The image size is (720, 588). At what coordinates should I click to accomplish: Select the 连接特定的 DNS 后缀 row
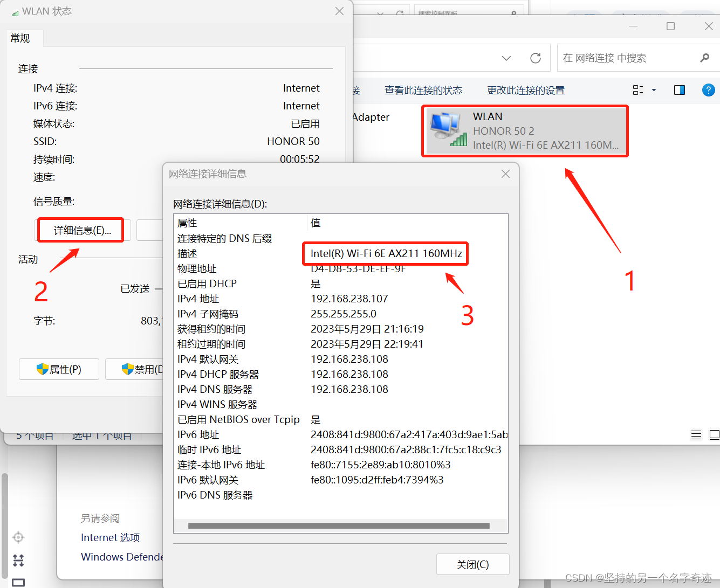tap(341, 238)
